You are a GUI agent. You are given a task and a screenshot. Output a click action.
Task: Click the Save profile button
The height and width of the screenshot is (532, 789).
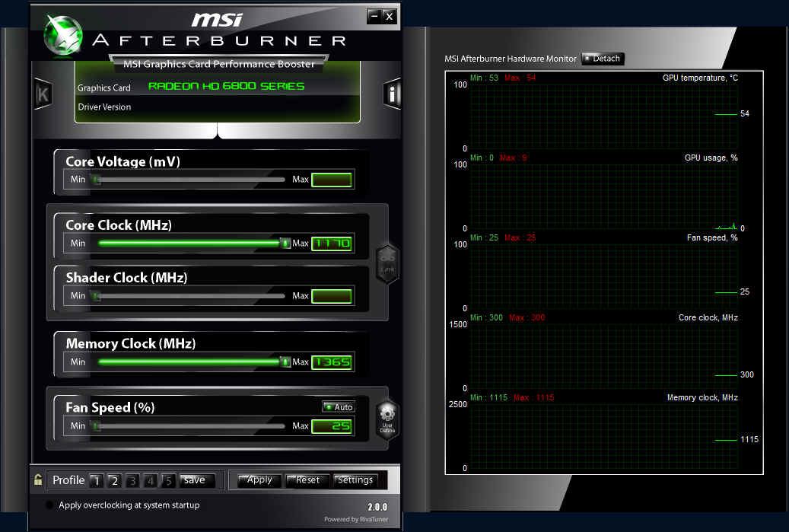[x=197, y=480]
